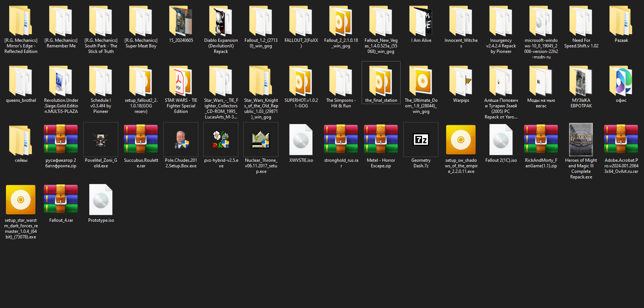Select the Innocent_Witches folder
Screen dimensions: 644x308
pyautogui.click(x=461, y=27)
